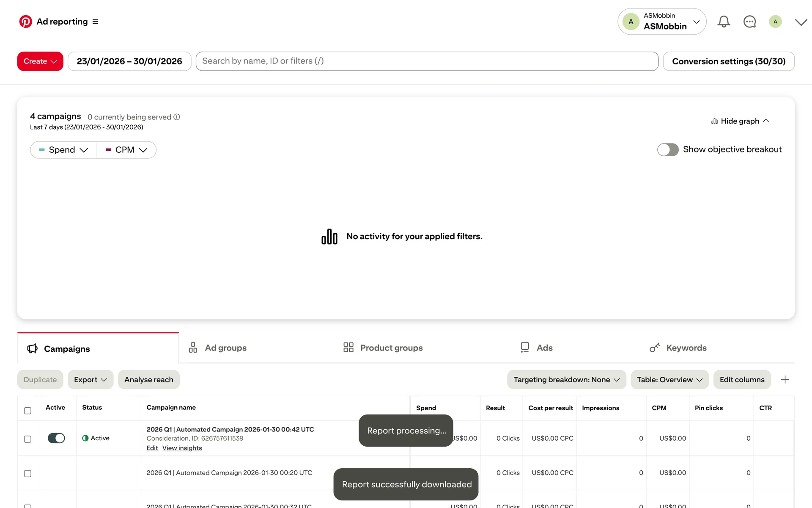812x508 pixels.
Task: Tick the select-all campaigns header checkbox
Action: tap(27, 411)
